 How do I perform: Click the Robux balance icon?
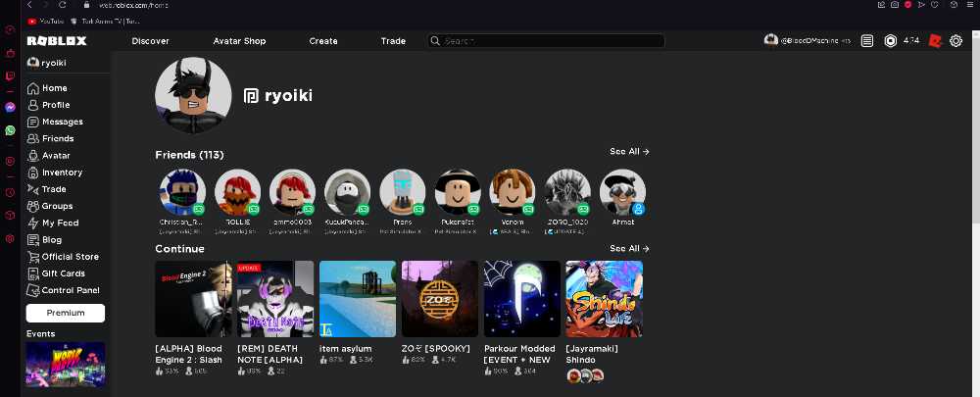point(890,41)
